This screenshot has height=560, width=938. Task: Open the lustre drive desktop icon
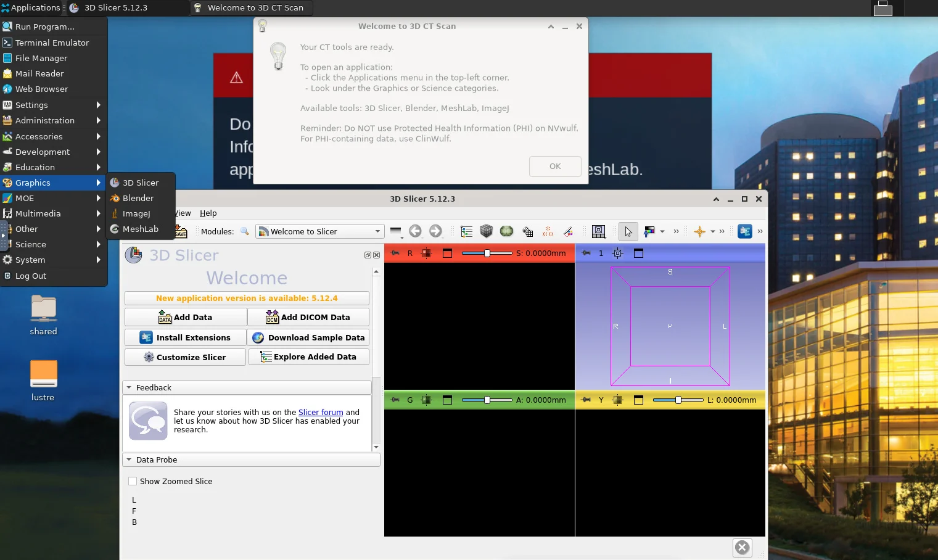(x=43, y=381)
